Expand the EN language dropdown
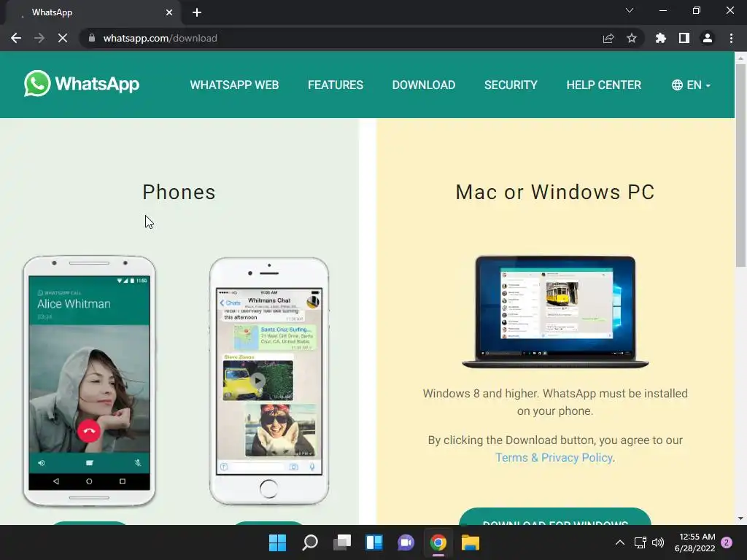The width and height of the screenshot is (747, 560). 692,85
